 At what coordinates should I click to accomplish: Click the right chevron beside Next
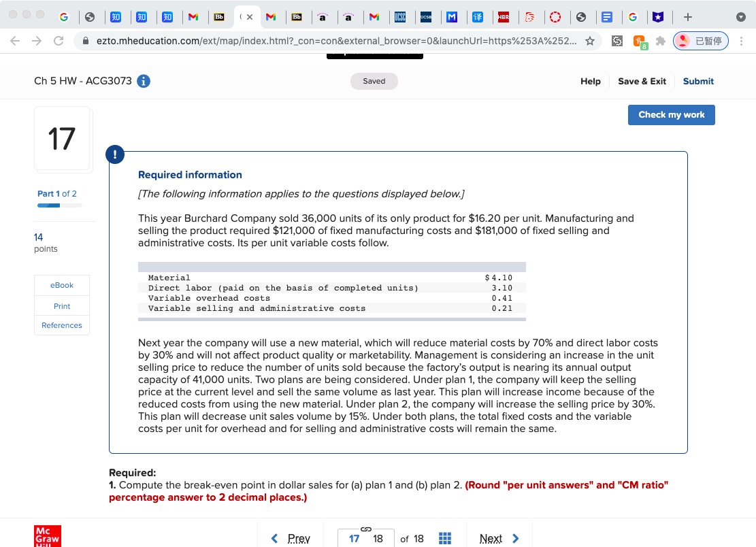(515, 538)
